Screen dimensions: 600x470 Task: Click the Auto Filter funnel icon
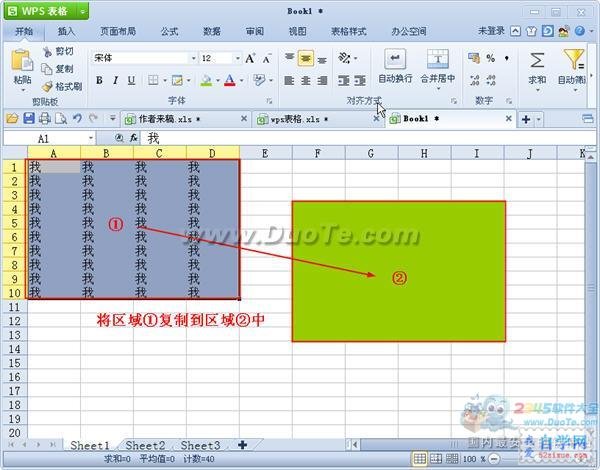pos(574,60)
